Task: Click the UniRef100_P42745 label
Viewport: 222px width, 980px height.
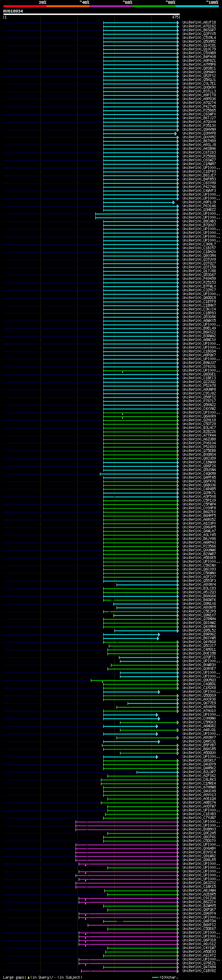Action: [199, 106]
